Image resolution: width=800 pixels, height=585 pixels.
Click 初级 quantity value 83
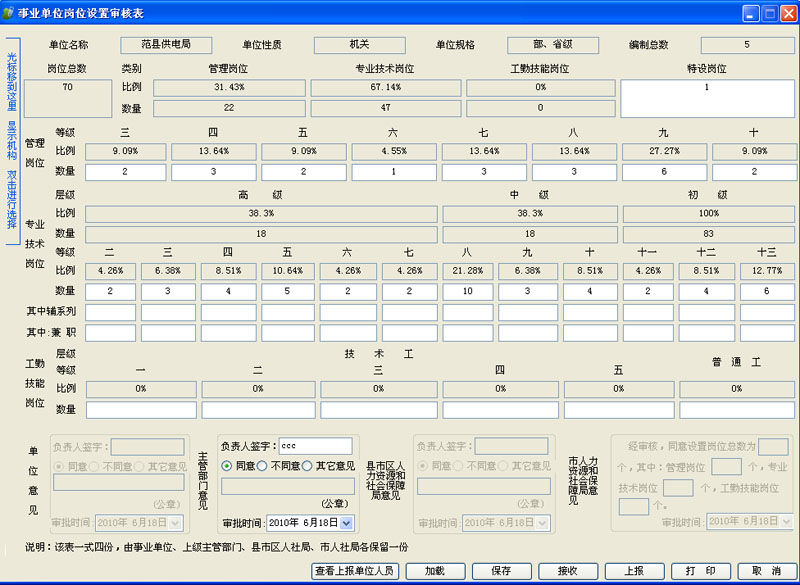(709, 235)
